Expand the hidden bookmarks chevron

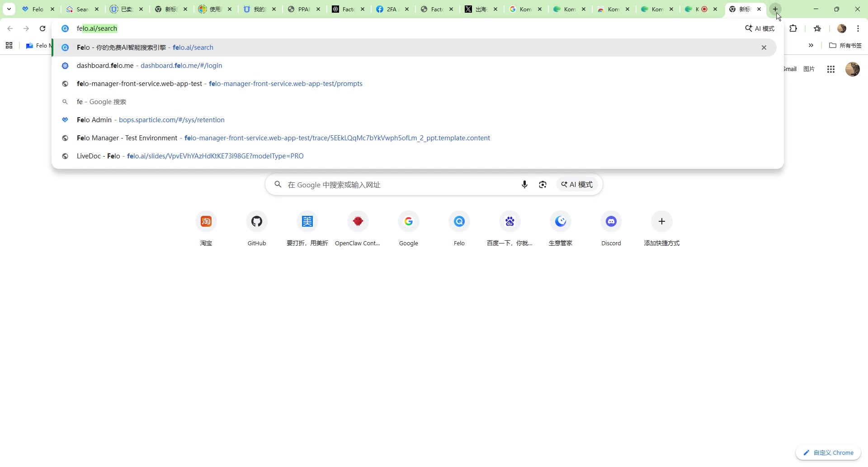(x=811, y=45)
